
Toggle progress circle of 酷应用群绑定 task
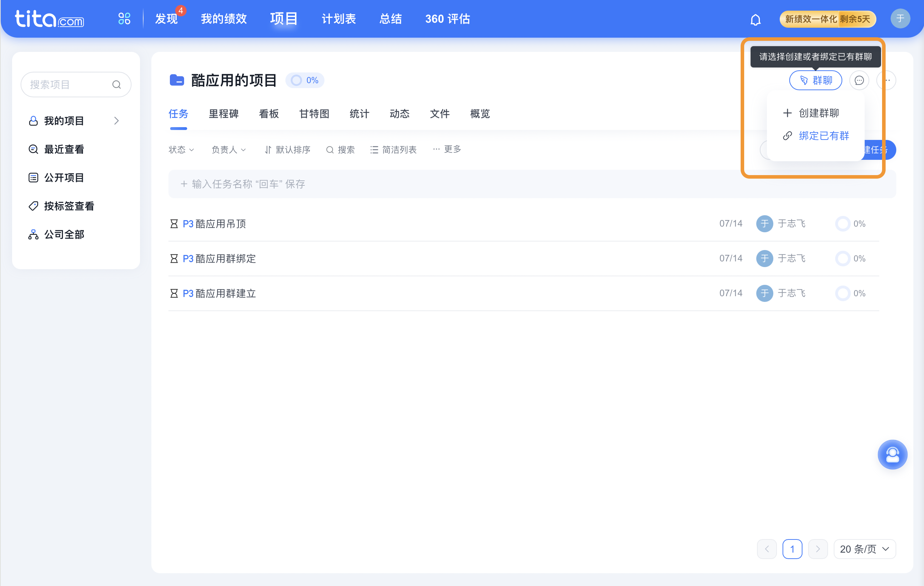coord(843,259)
